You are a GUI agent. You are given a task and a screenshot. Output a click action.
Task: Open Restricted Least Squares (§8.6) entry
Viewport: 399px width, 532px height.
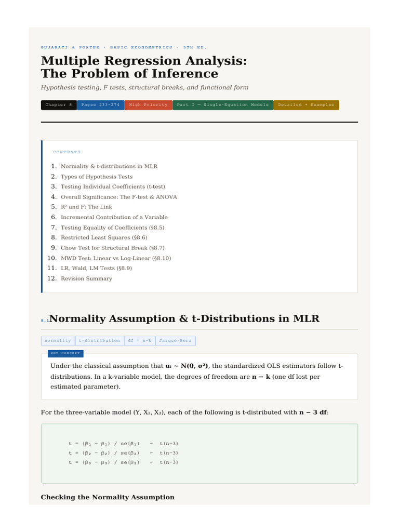tap(104, 237)
